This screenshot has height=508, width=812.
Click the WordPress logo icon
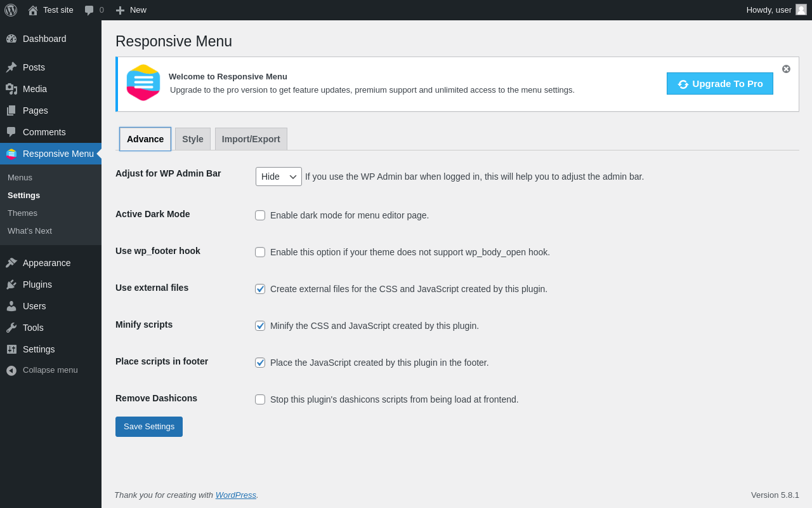click(x=11, y=10)
